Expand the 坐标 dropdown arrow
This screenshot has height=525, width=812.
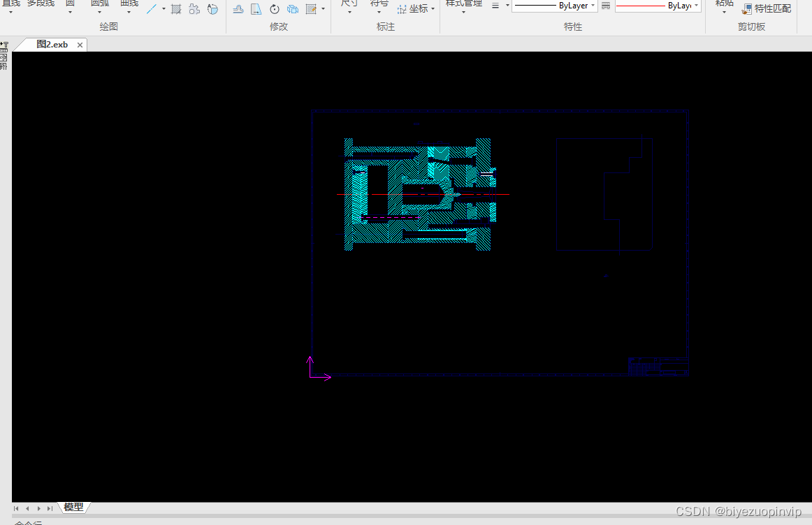tap(433, 9)
